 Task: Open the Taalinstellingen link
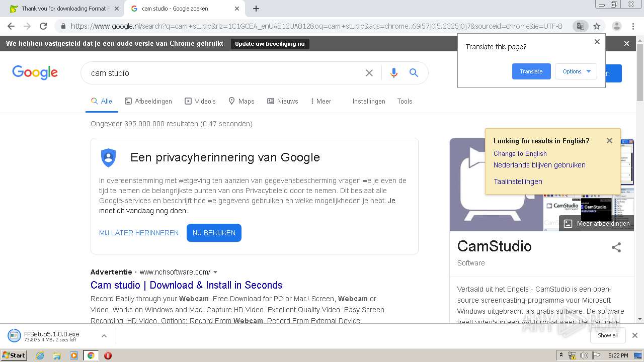point(518,182)
